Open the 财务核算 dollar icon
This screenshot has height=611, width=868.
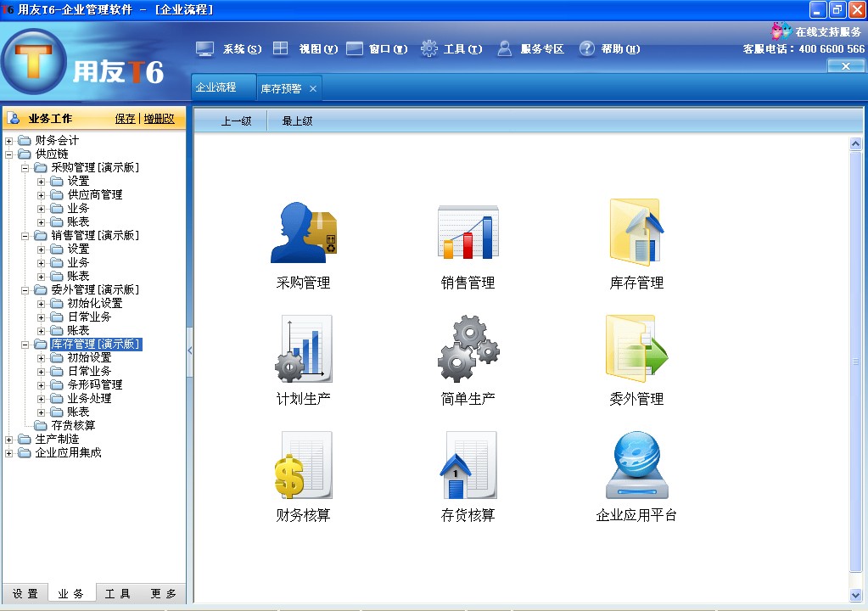pos(304,465)
